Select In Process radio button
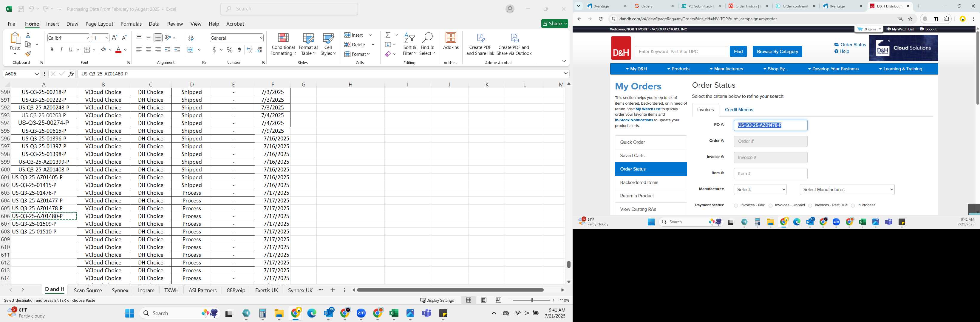The image size is (980, 322). click(x=853, y=206)
